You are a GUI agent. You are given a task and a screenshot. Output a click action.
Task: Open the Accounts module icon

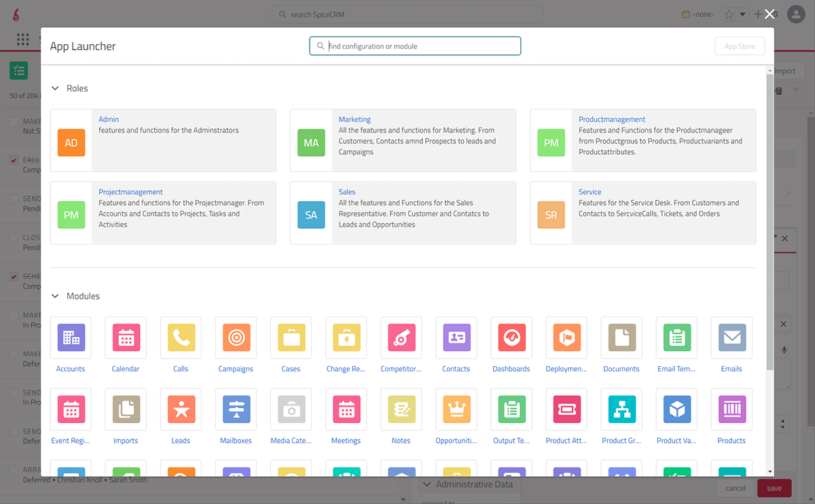point(71,338)
